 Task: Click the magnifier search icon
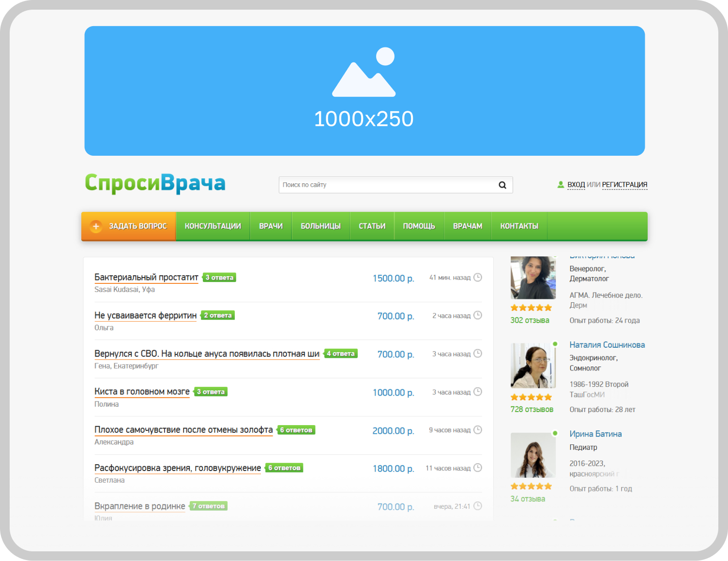502,185
